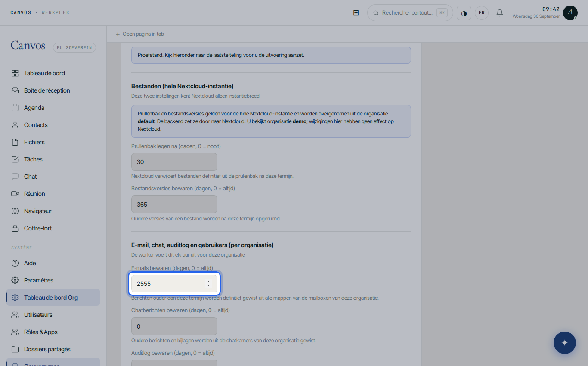
Task: Click the Chatberichten bewaren days field
Action: 174,326
